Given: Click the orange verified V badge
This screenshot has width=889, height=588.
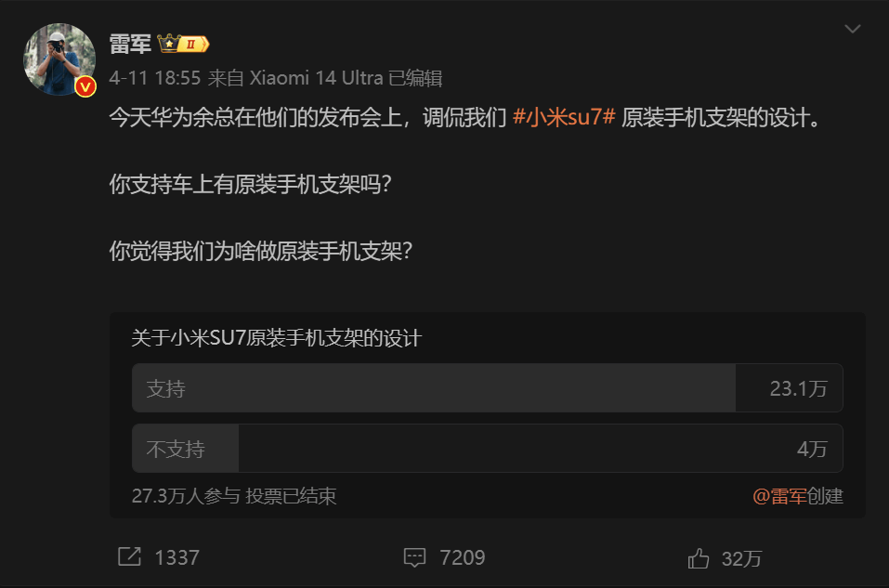Looking at the screenshot, I should 85,86.
